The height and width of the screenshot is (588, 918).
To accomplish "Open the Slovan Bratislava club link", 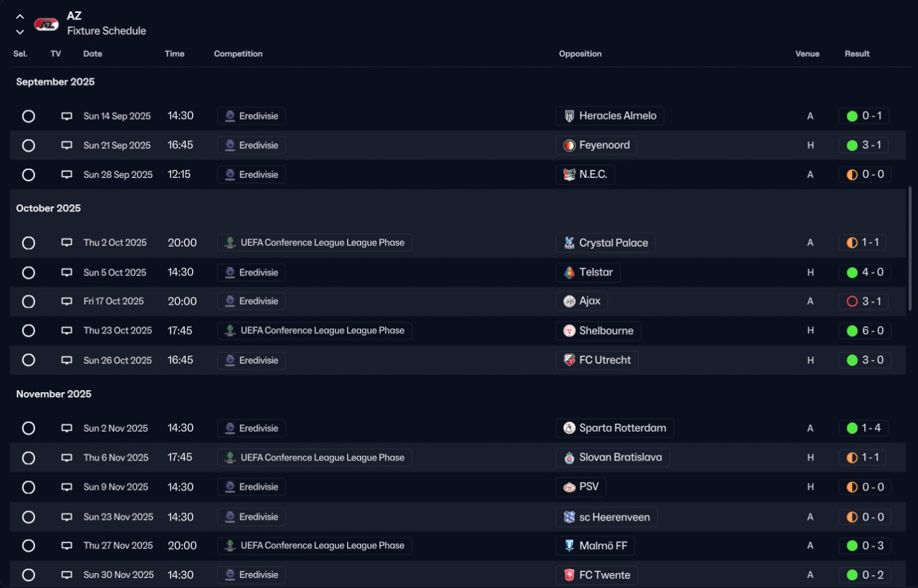I will tap(613, 457).
